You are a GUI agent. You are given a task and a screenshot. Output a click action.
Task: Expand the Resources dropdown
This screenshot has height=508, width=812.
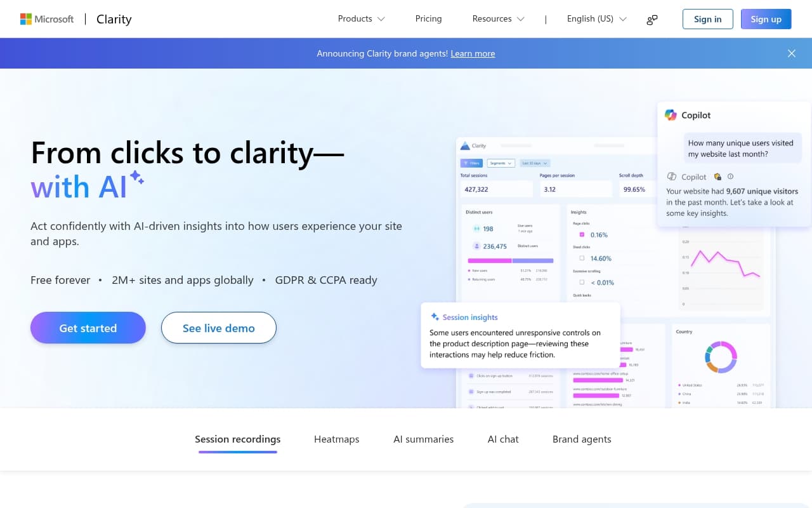pyautogui.click(x=497, y=19)
